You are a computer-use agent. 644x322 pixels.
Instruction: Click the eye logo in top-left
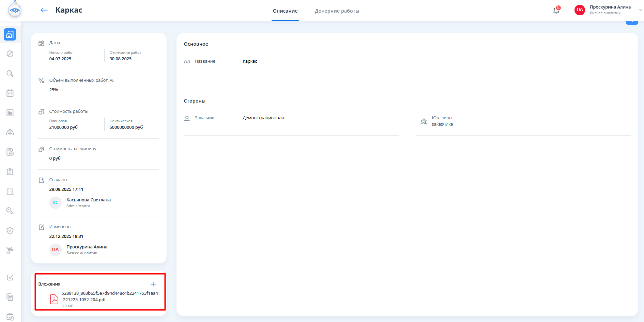15,10
